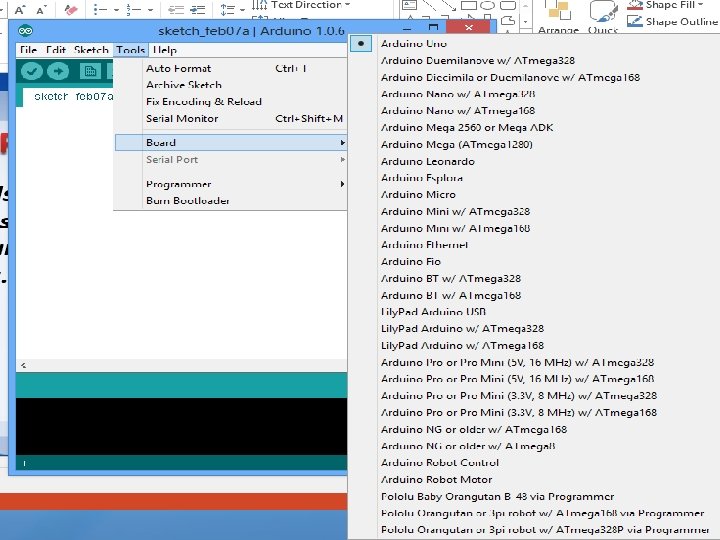Image resolution: width=720 pixels, height=540 pixels.
Task: Select LilyPad Arduino USB board
Action: (x=433, y=312)
